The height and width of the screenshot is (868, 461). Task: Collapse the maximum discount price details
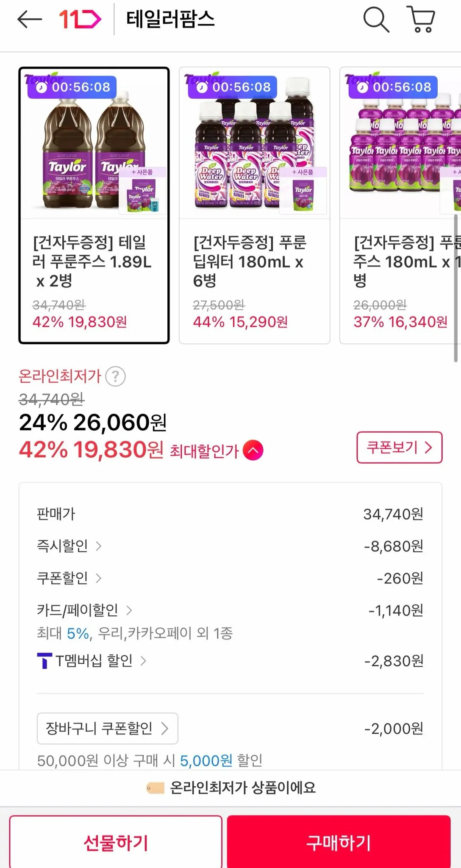(253, 450)
